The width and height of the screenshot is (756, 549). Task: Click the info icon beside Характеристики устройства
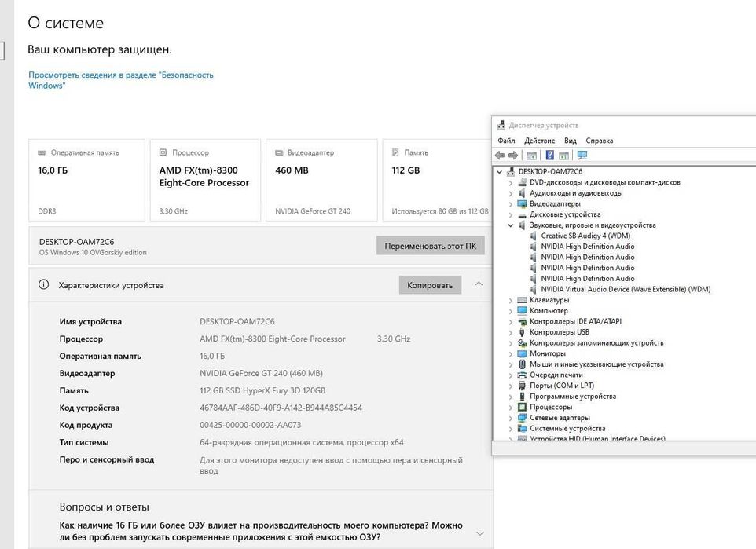[43, 284]
